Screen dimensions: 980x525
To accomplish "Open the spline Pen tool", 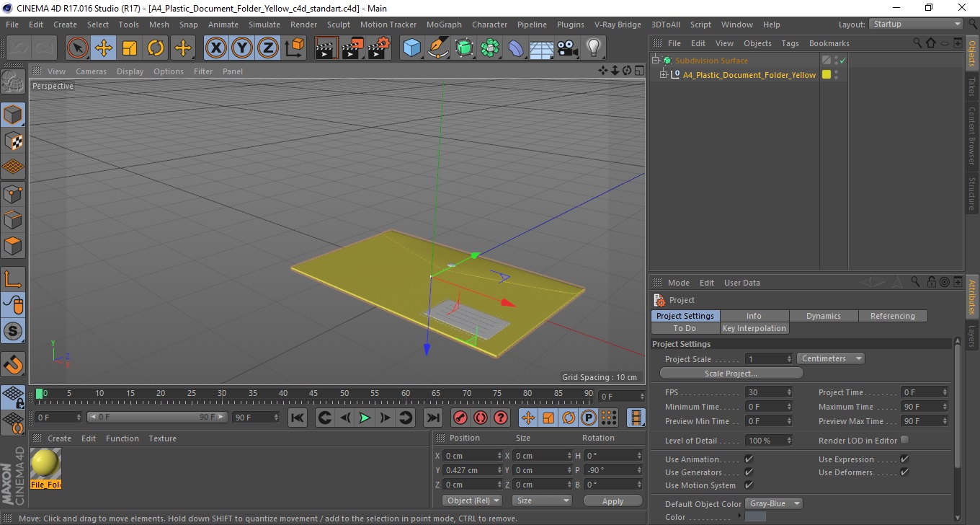I will (438, 48).
